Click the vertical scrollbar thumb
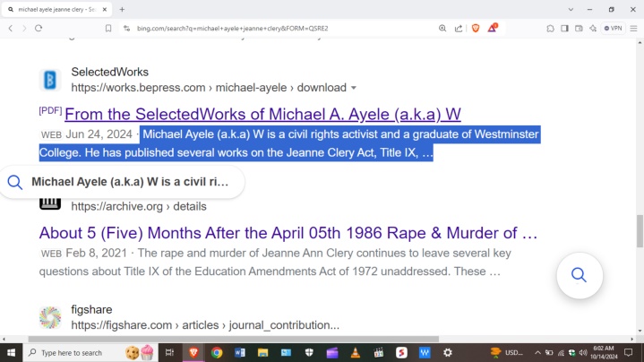The height and width of the screenshot is (362, 644). point(640,231)
